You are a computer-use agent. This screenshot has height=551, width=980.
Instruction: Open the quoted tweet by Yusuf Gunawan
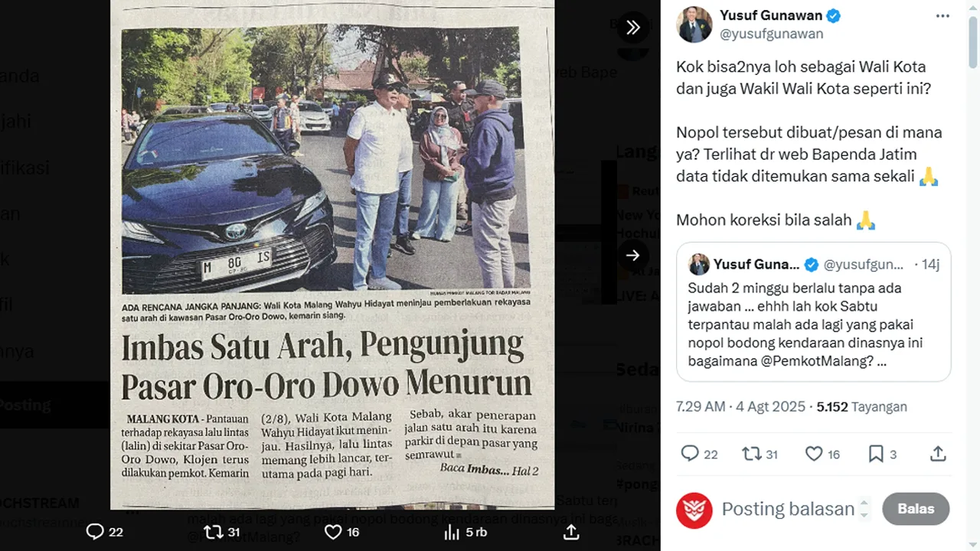click(813, 312)
